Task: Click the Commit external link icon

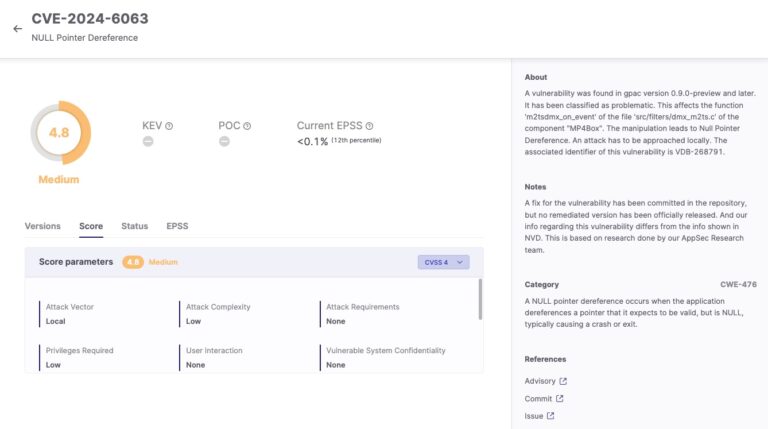Action: tap(559, 399)
